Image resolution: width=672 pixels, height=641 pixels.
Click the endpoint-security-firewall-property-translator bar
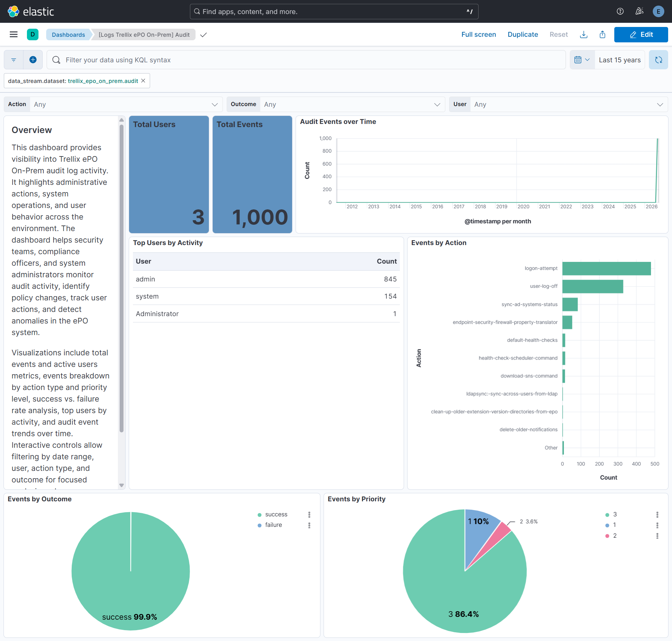coord(567,322)
